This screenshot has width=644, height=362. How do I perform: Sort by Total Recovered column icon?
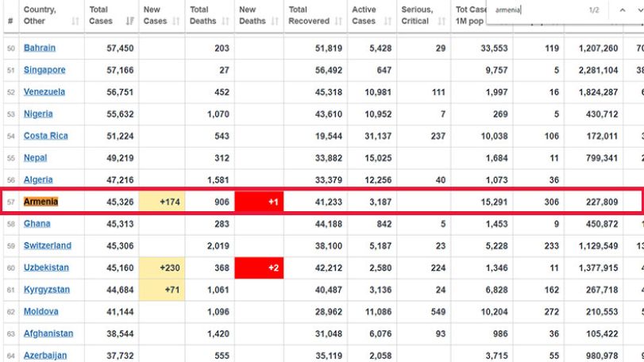[338, 21]
